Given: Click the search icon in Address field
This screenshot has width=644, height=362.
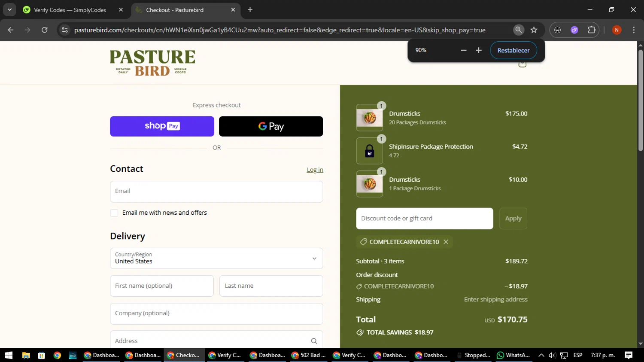Looking at the screenshot, I should (x=314, y=341).
